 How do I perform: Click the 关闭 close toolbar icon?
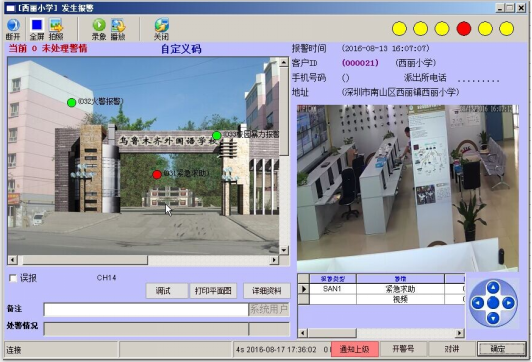pyautogui.click(x=162, y=29)
